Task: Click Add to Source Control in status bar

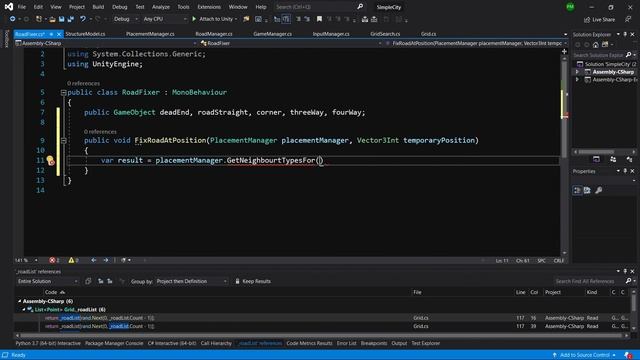Action: coord(584,355)
